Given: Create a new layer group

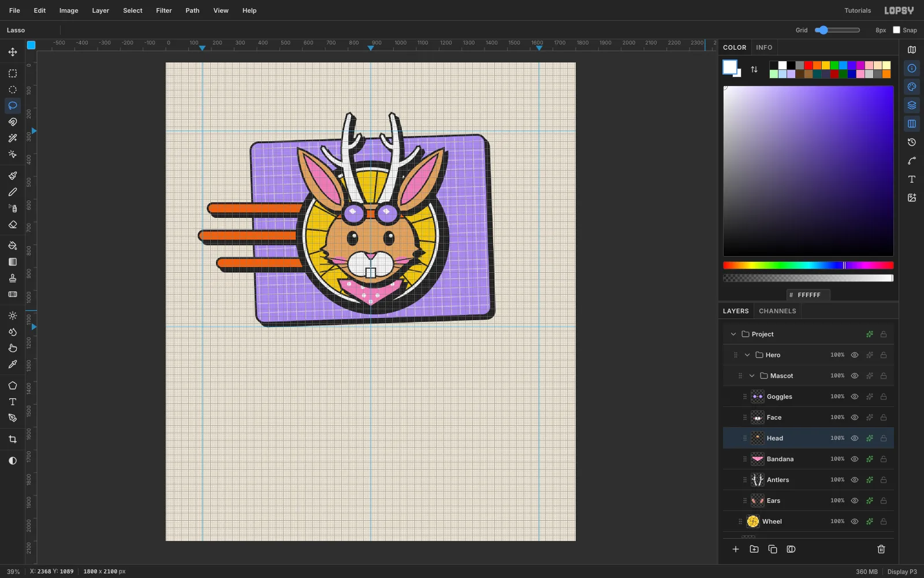Looking at the screenshot, I should pyautogui.click(x=754, y=549).
